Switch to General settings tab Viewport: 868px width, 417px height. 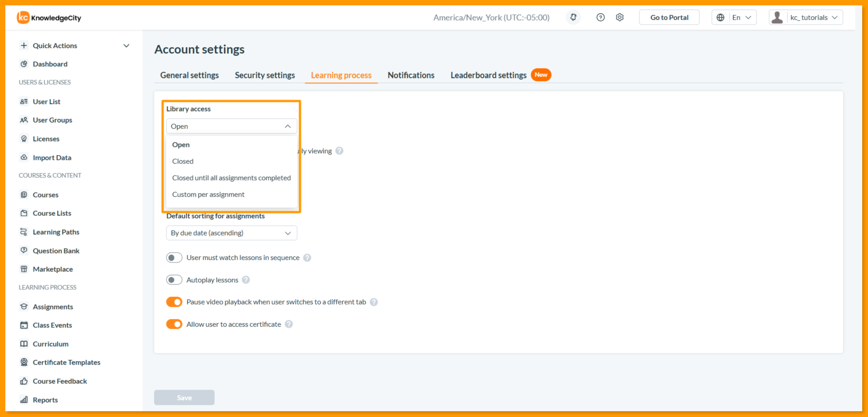189,75
